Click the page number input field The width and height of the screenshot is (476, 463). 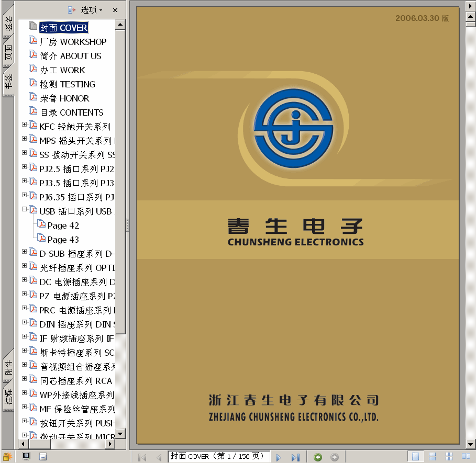tap(218, 456)
